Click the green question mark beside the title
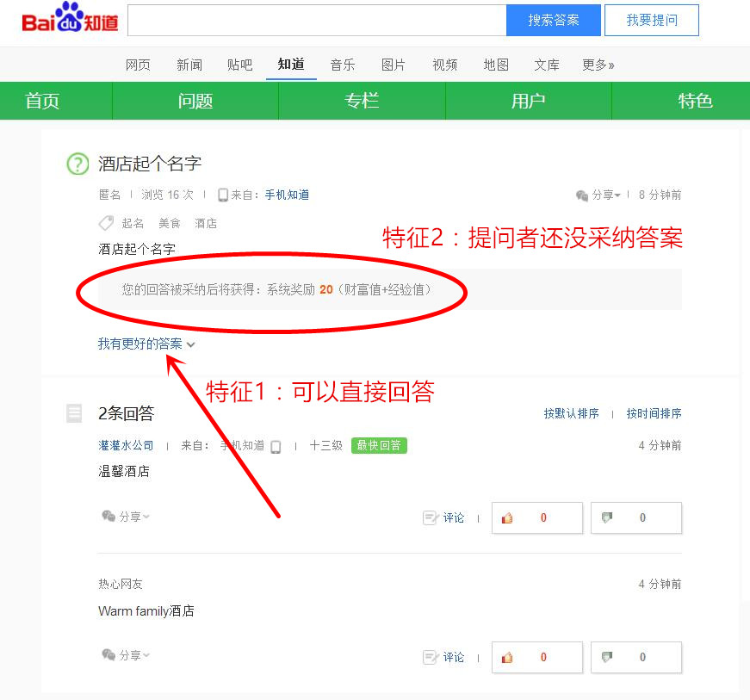The image size is (750, 700). click(x=77, y=164)
